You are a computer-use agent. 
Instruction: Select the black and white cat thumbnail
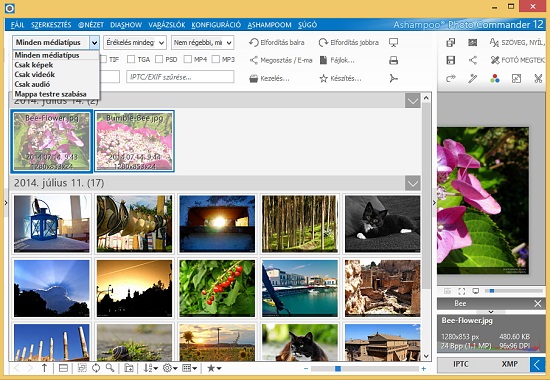(x=382, y=224)
